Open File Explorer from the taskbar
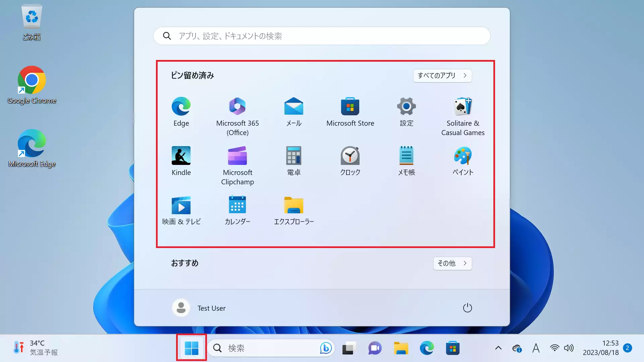The image size is (644, 362). coord(401,348)
